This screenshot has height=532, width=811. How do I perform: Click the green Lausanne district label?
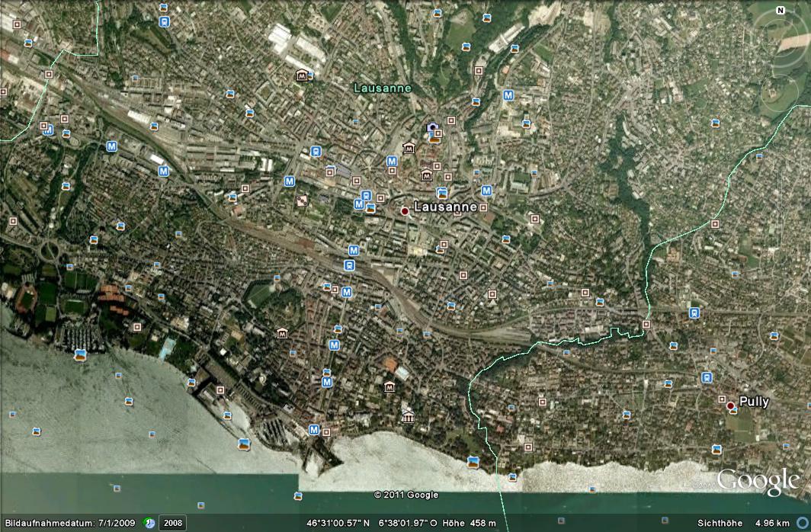pyautogui.click(x=382, y=88)
